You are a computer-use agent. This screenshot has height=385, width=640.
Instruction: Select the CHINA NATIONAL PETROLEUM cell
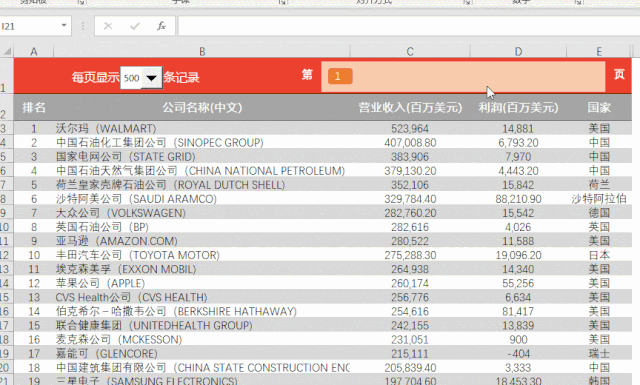(202, 171)
